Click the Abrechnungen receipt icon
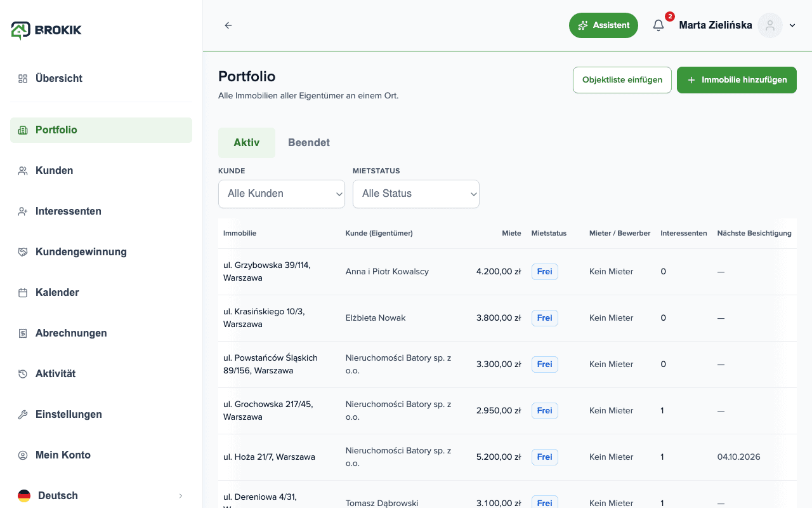Screen dimensions: 812x508 click(x=23, y=333)
